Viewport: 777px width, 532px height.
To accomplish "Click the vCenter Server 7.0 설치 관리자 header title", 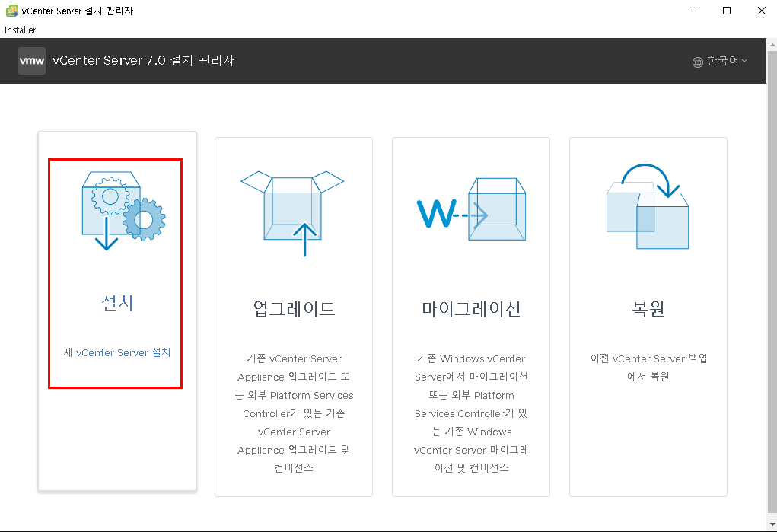I will [143, 60].
